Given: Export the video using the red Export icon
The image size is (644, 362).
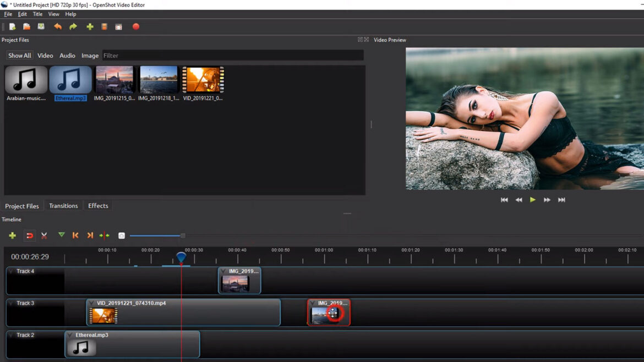Looking at the screenshot, I should [x=135, y=26].
